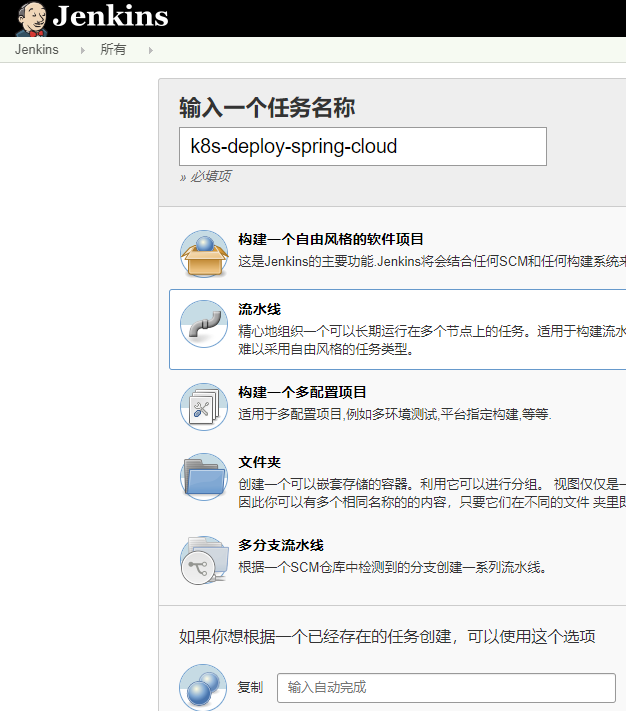Select the multi-configuration project icon

204,407
